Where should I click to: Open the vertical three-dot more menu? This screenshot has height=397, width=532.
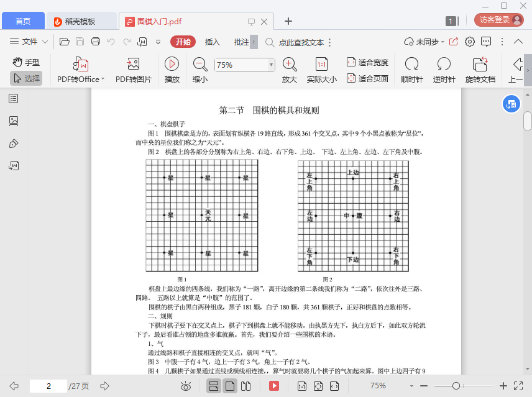[502, 42]
